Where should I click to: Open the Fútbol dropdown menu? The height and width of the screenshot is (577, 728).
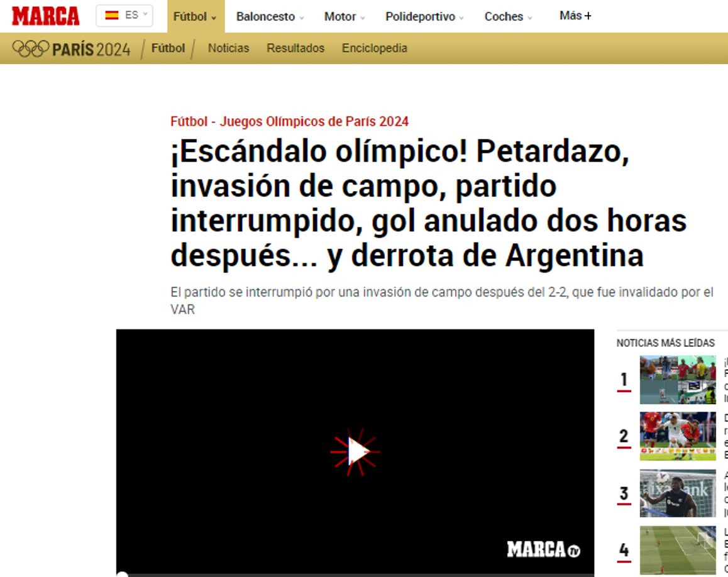pos(194,16)
